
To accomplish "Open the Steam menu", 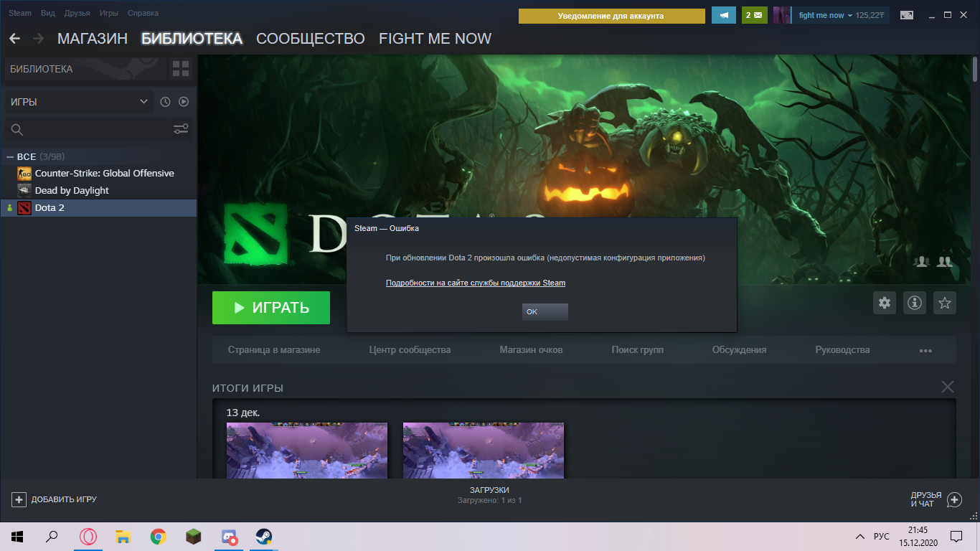I will click(20, 14).
